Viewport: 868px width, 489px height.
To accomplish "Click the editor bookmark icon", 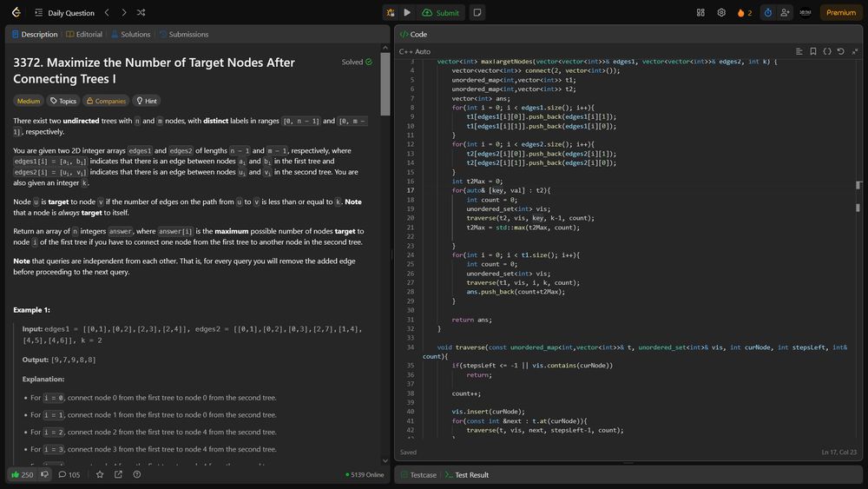I will (813, 51).
